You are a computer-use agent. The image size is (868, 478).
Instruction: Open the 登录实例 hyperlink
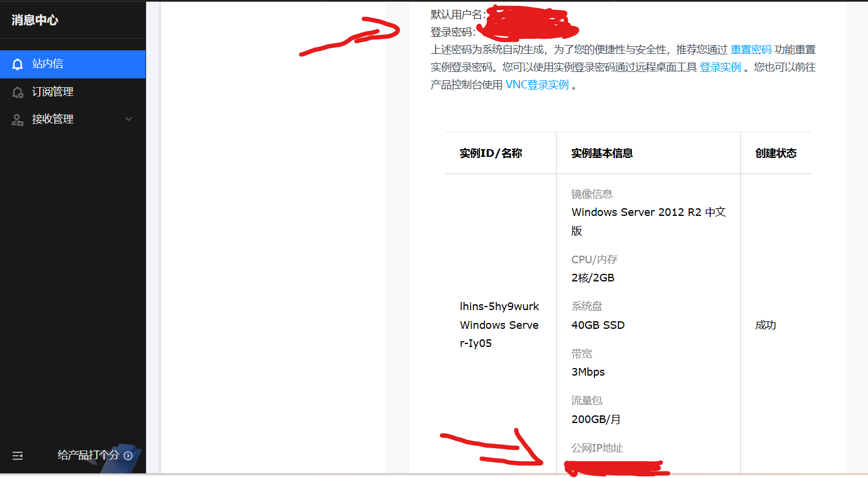[720, 67]
